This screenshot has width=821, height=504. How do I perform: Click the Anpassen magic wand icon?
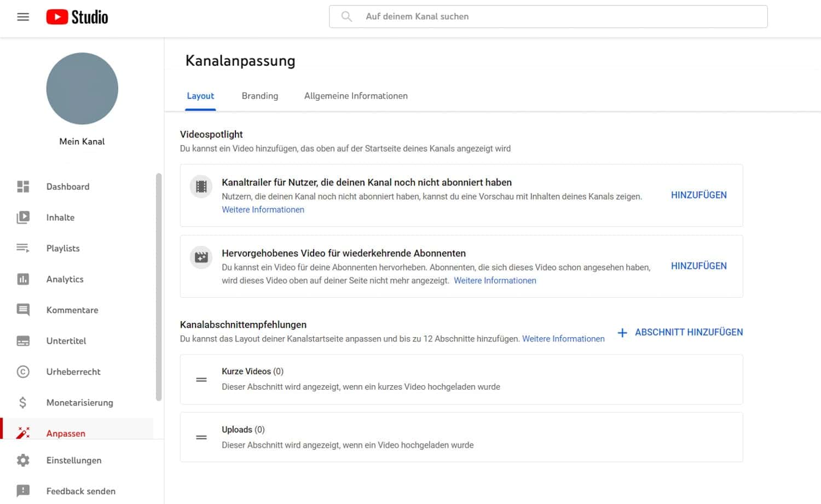click(x=23, y=433)
